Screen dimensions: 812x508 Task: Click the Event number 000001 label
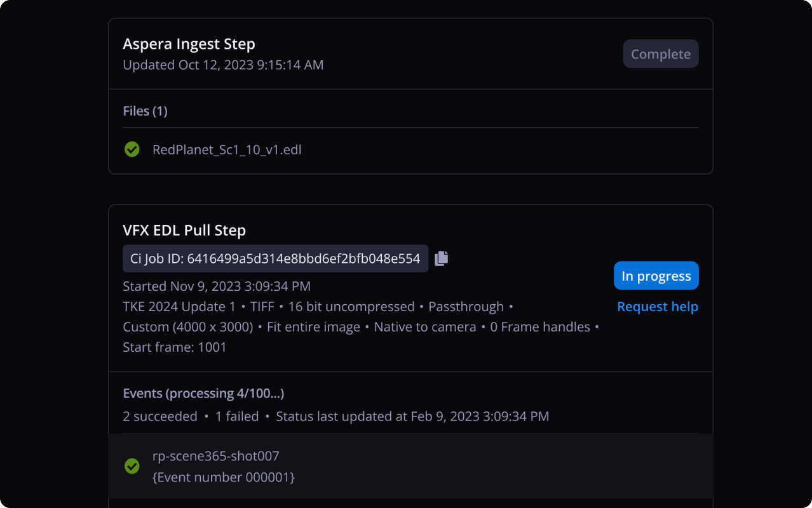point(224,477)
